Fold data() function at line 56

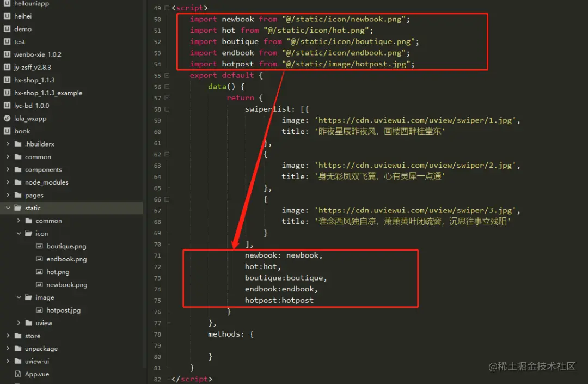tap(167, 87)
